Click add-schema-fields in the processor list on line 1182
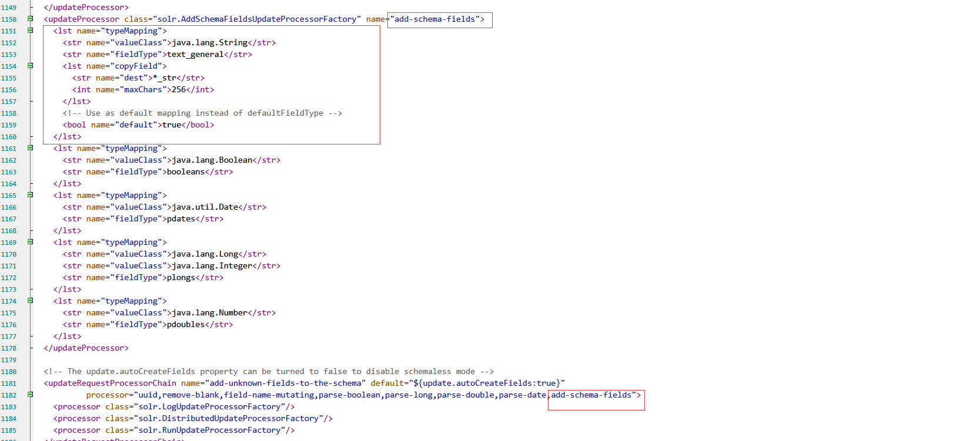 (591, 395)
